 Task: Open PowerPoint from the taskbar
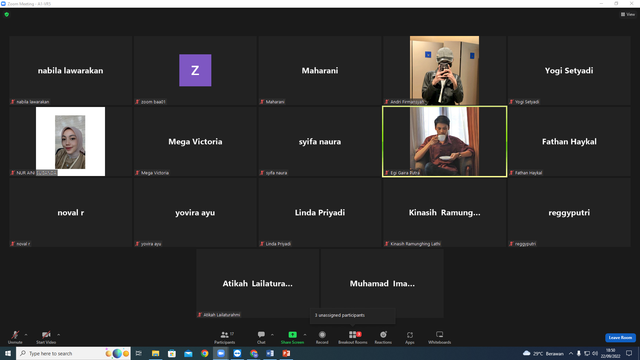(x=286, y=353)
